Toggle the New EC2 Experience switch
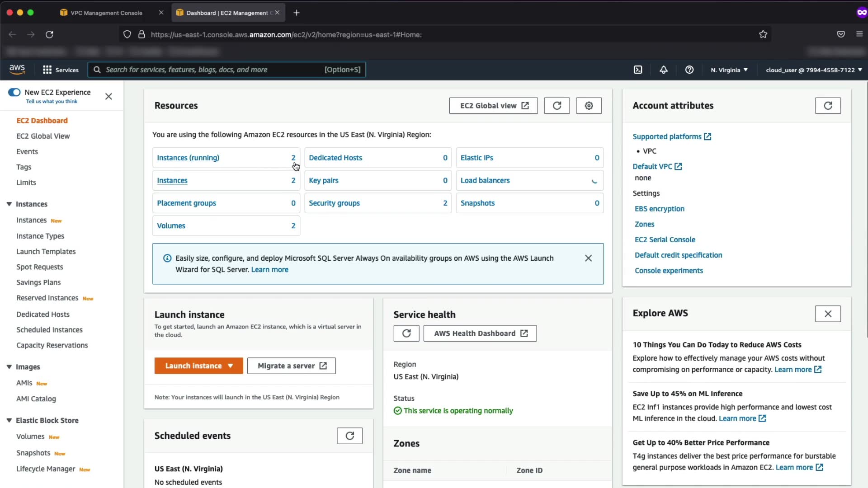 pos(14,92)
